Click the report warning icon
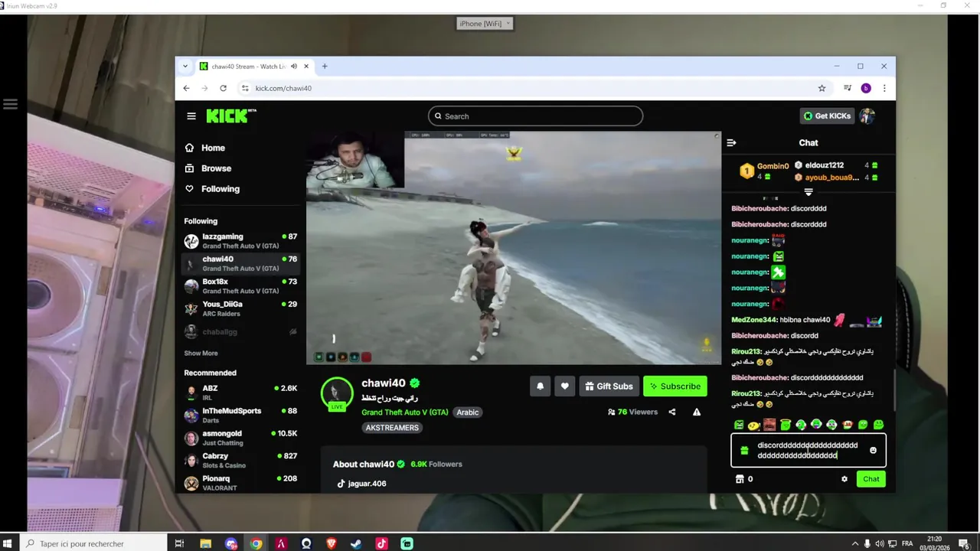The width and height of the screenshot is (980, 551). click(x=697, y=412)
